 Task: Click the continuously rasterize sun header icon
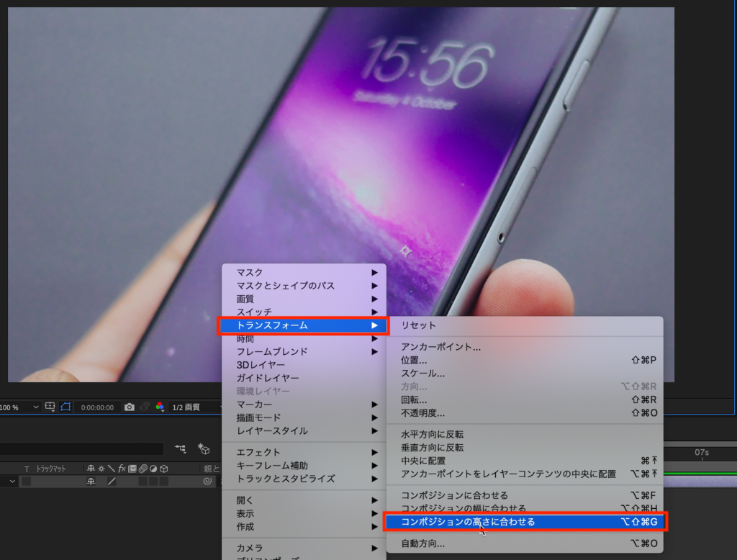pos(101,469)
